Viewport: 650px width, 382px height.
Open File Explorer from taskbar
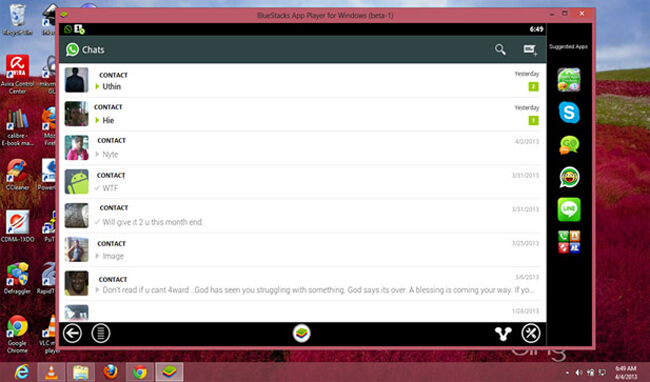80,372
